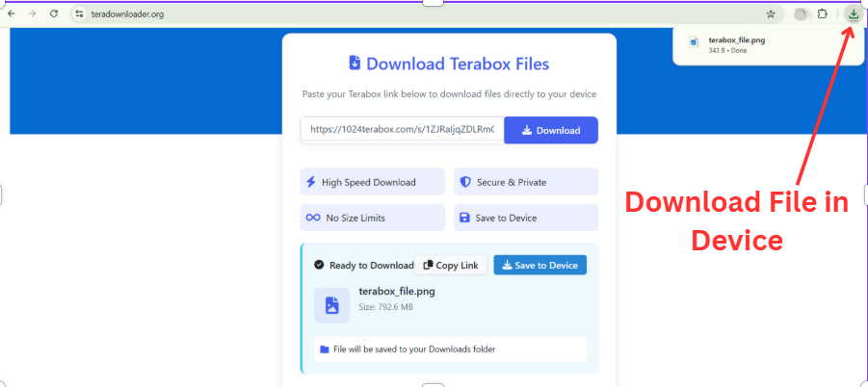The height and width of the screenshot is (387, 868).
Task: Click the blue Save to Device button
Action: tap(539, 266)
